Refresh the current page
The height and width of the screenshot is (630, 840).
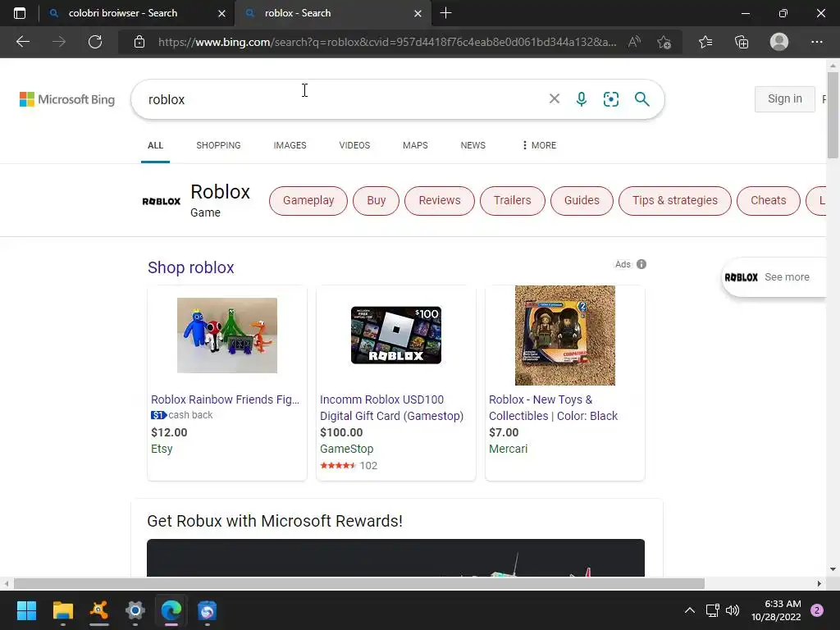(x=95, y=42)
